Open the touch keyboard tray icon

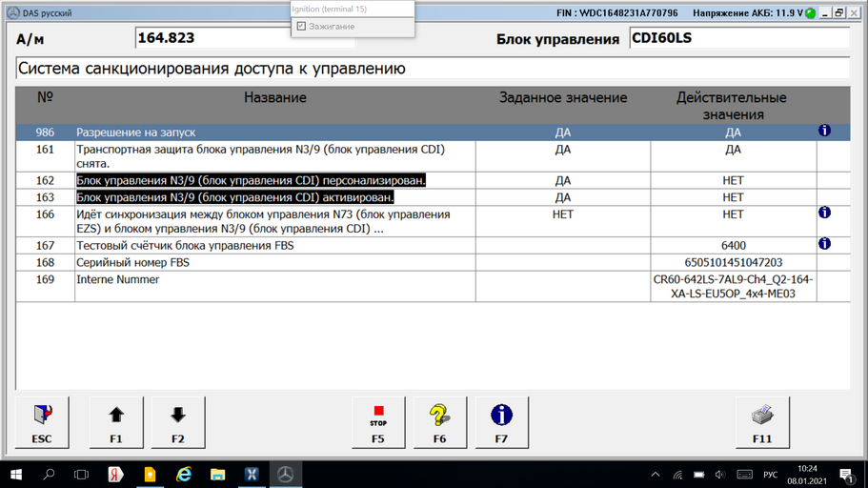coord(744,475)
